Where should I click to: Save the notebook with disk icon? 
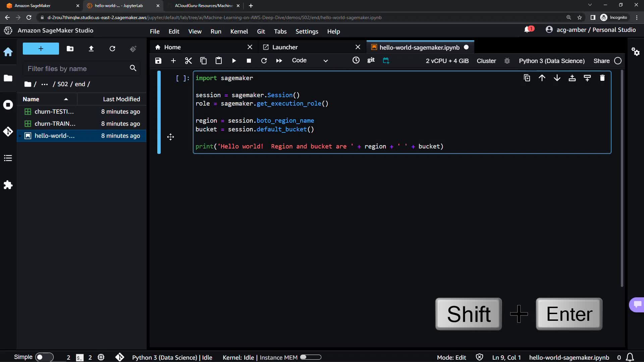tap(158, 61)
